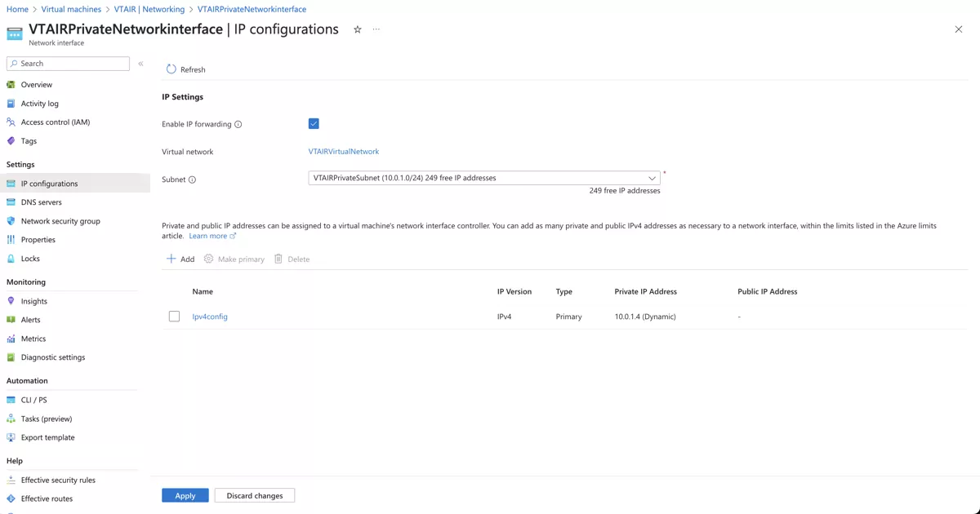View Effective routes for the interface
980x514 pixels.
tap(47, 498)
